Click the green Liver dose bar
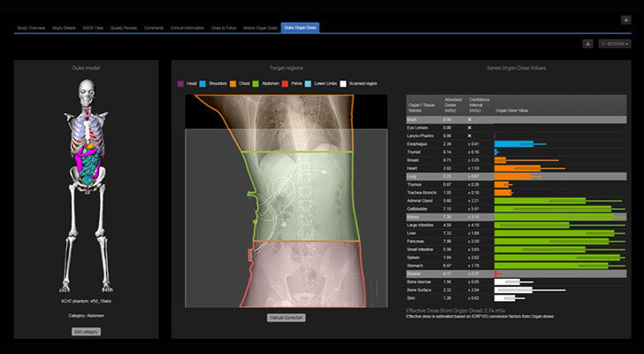The width and height of the screenshot is (644, 354). click(554, 234)
